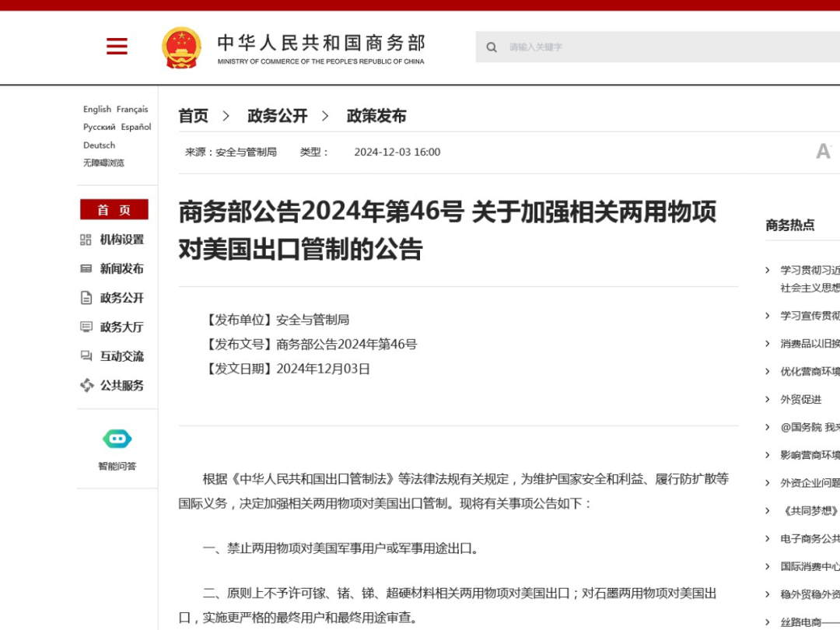This screenshot has height=630, width=840.
Task: Navigate to the 首页 breadcrumb item
Action: tap(193, 115)
